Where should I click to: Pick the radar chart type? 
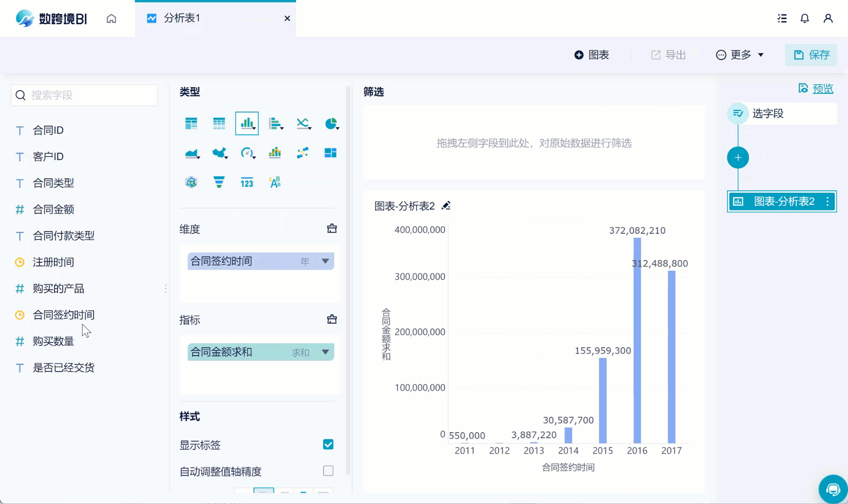[x=191, y=182]
